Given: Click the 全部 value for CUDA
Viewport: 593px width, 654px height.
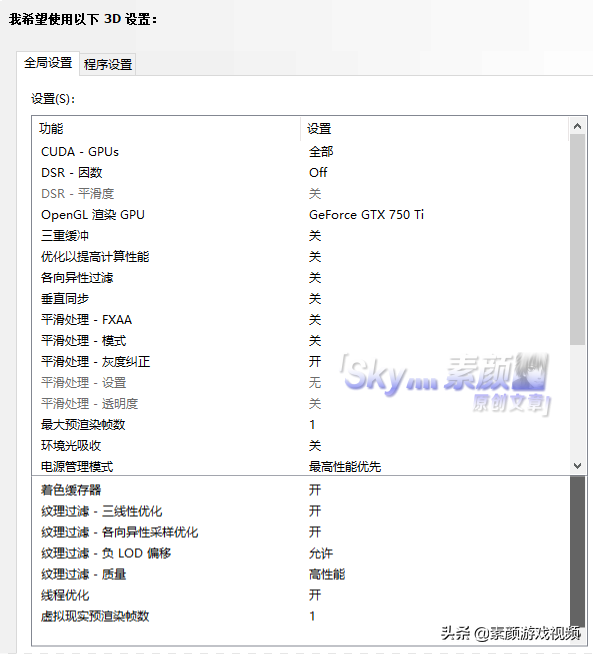Looking at the screenshot, I should click(321, 152).
